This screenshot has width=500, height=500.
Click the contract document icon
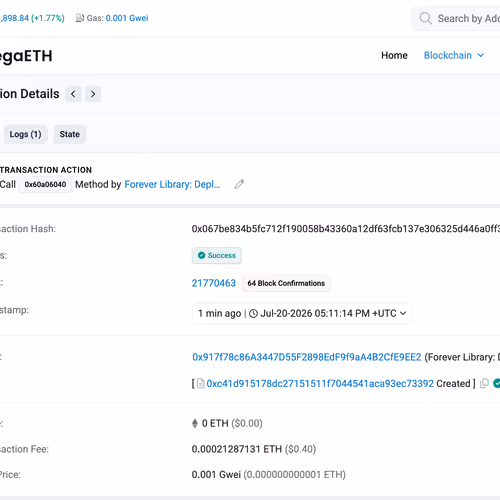point(200,384)
